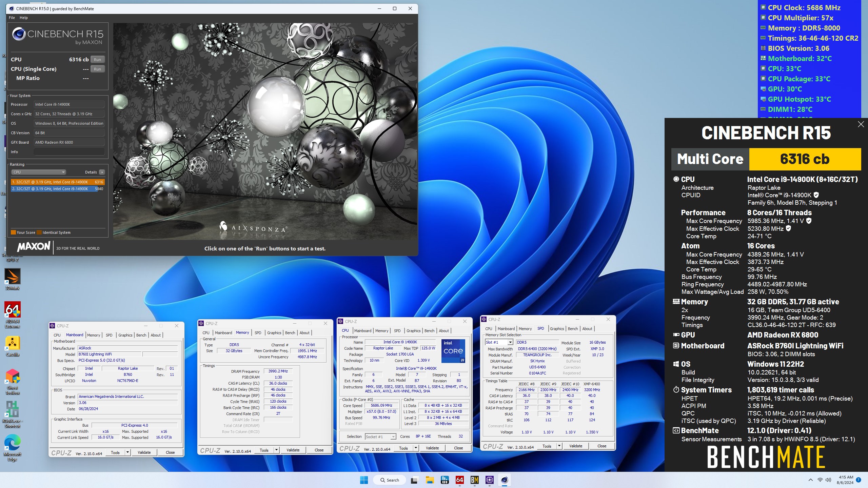Open Tools dropdown arrow in CPU-Z SPD window
Image resolution: width=868 pixels, height=488 pixels.
coord(559,446)
